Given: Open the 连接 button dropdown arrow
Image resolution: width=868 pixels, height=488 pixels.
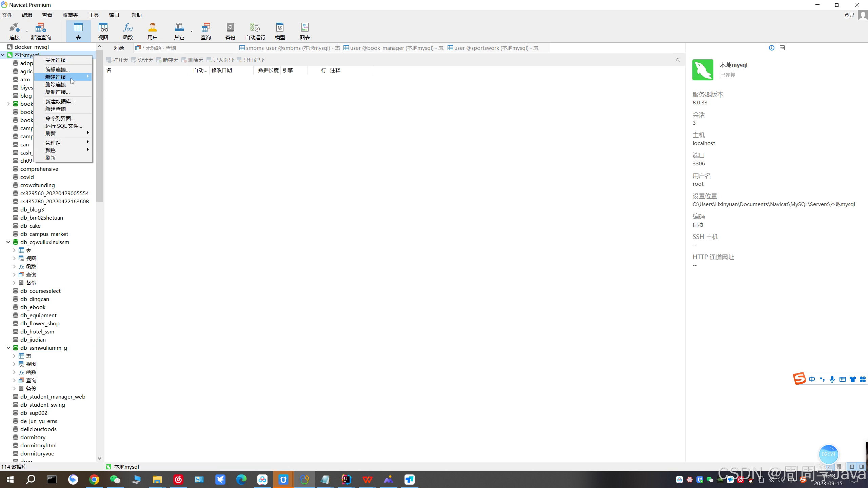Looking at the screenshot, I should click(27, 31).
